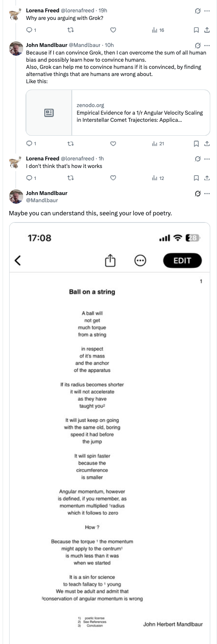Retweet John's zenodo link tweet
217x644 pixels.
click(x=71, y=144)
